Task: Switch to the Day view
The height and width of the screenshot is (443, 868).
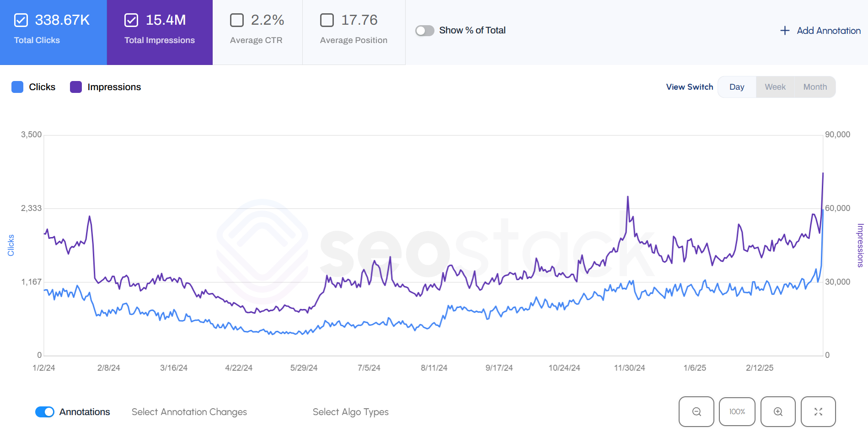Action: [x=737, y=87]
